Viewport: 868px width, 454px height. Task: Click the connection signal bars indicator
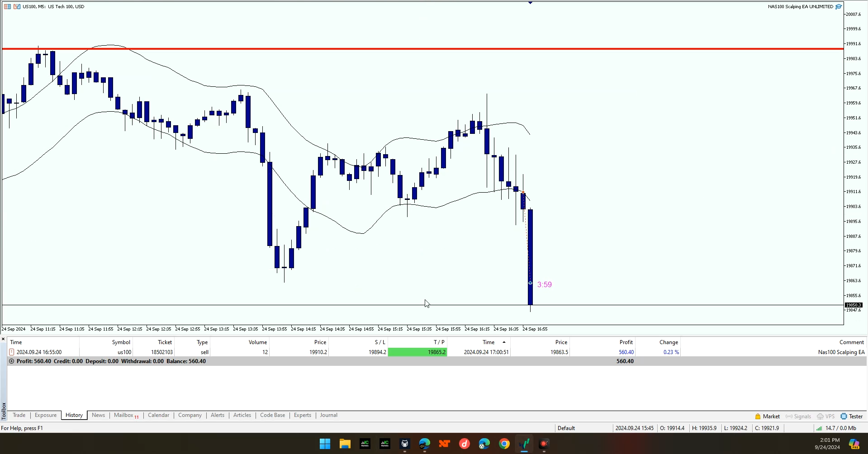click(819, 428)
